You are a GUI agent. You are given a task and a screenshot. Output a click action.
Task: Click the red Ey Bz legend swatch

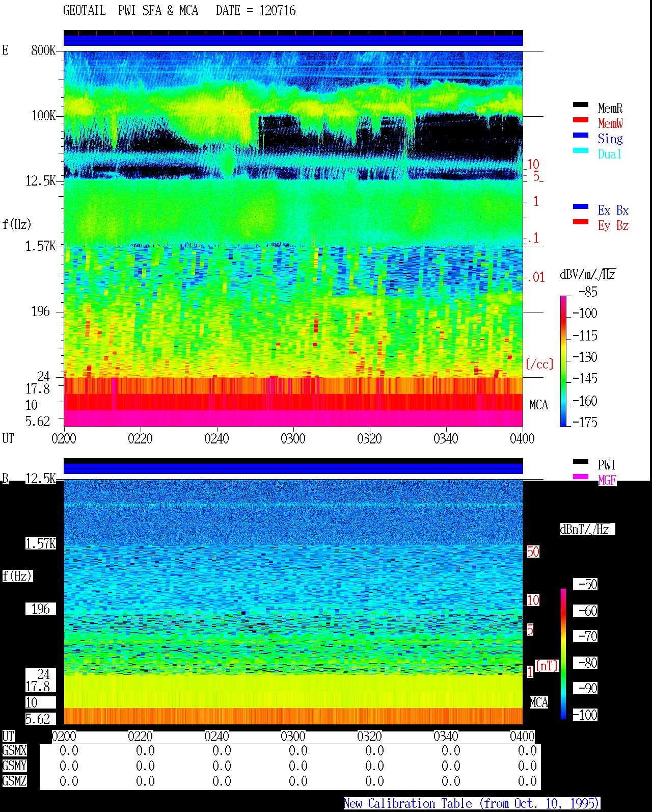tap(581, 222)
